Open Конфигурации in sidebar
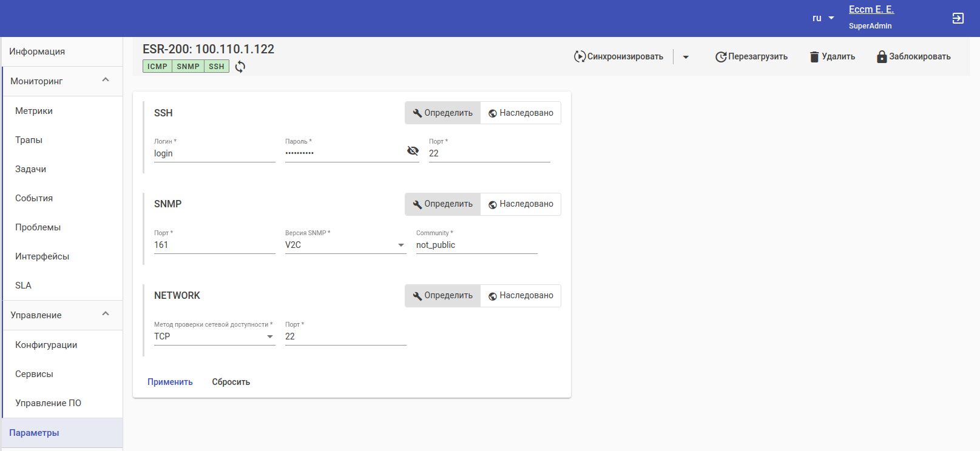Screen dimensions: 980x451 (63, 345)
